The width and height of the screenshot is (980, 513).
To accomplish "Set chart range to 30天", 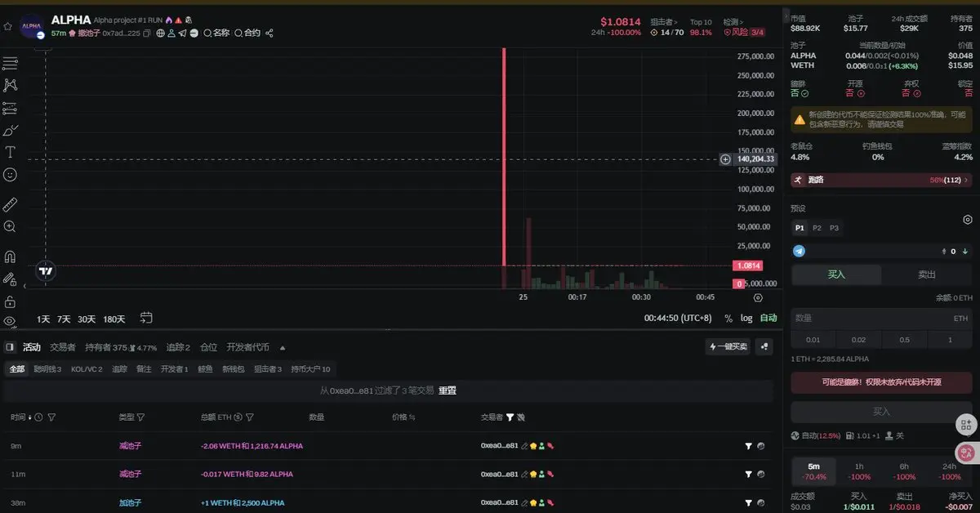I will [x=87, y=319].
